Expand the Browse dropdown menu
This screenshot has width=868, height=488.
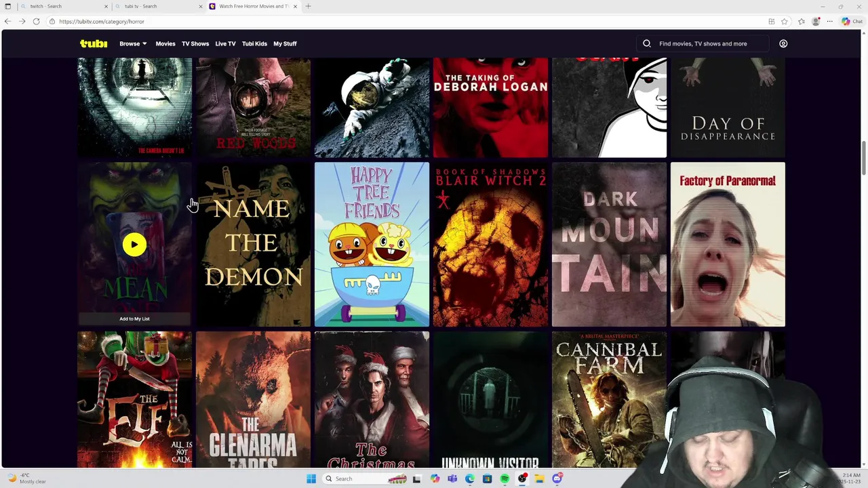click(133, 43)
